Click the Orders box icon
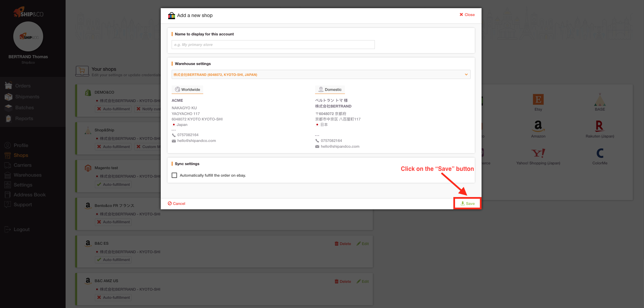The width and height of the screenshot is (644, 308). [x=8, y=85]
